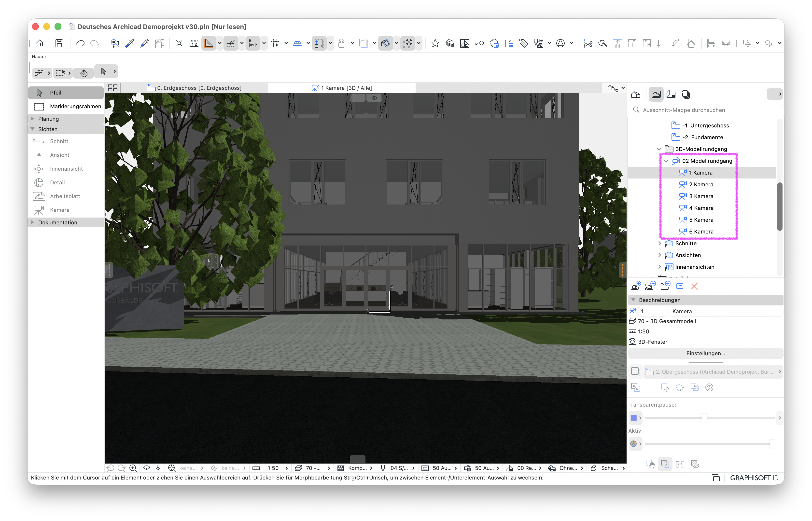Toggle the trace checkbox icon next to 2. Obergeschoss

[x=635, y=372]
